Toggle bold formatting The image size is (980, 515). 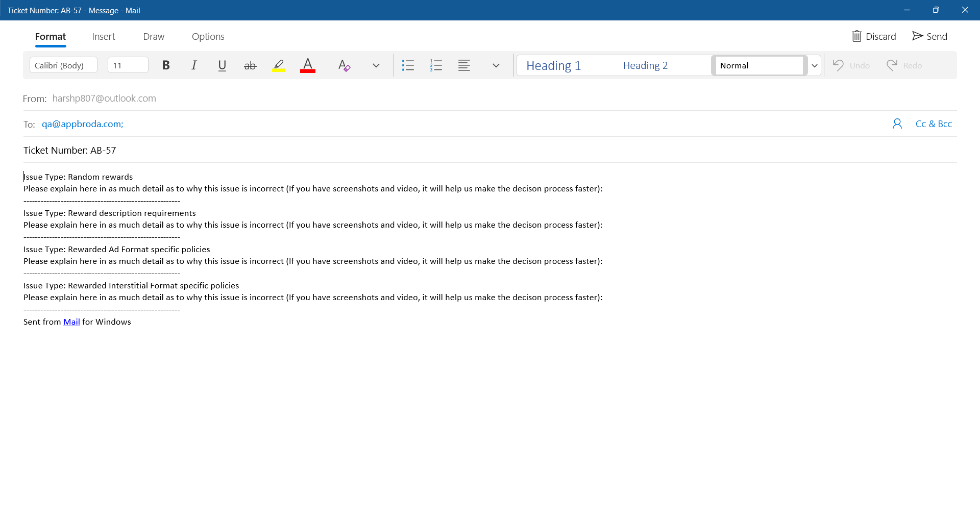pos(166,65)
